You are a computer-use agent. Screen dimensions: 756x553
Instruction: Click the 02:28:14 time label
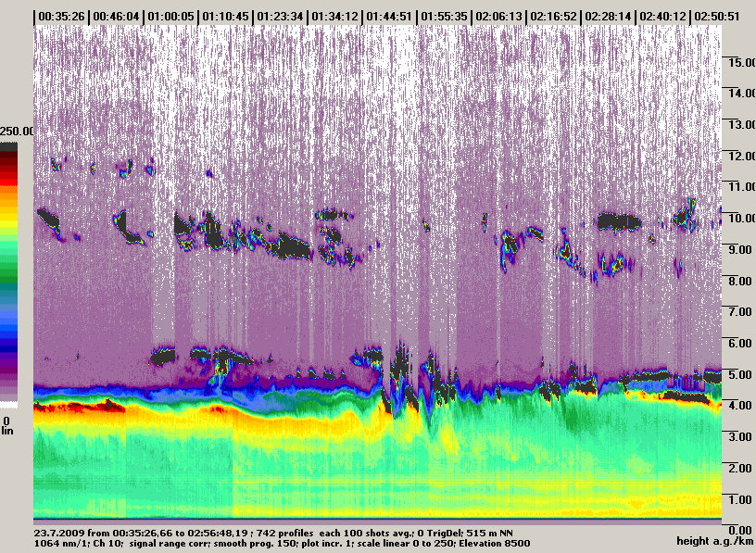coord(608,17)
